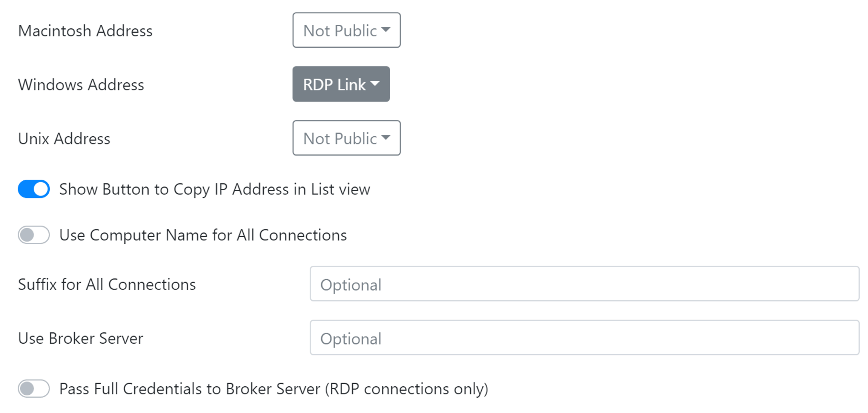Open the Macintosh Address visibility dropdown
Viewport: 868px width, 413px height.
click(346, 30)
